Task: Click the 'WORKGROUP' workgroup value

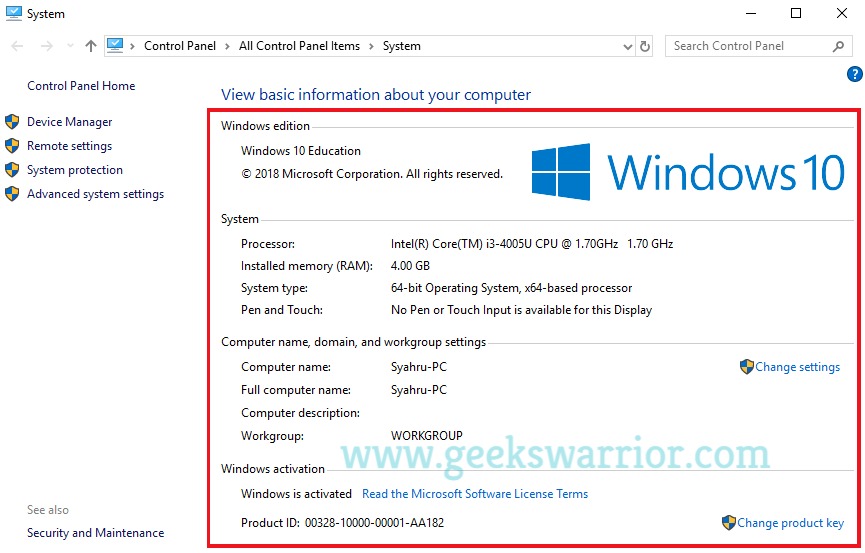Action: coord(426,436)
